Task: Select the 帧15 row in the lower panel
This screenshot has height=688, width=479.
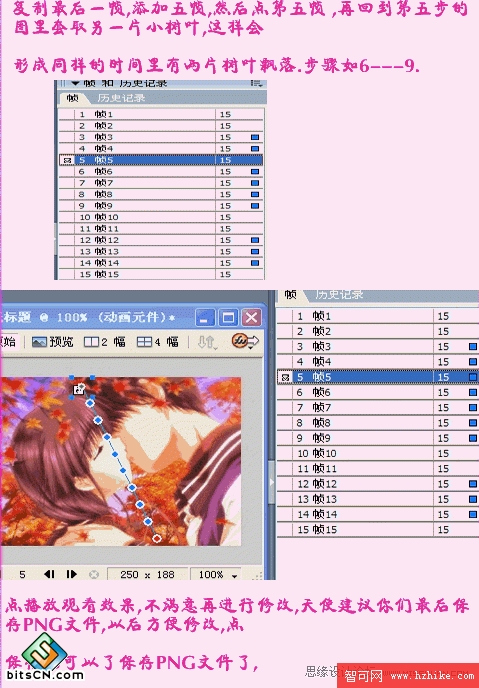Action: 378,530
